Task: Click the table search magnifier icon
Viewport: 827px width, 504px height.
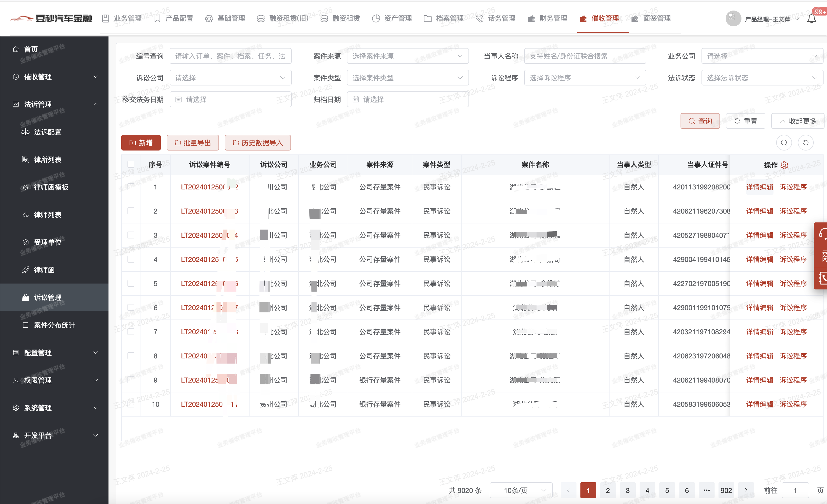Action: tap(784, 143)
